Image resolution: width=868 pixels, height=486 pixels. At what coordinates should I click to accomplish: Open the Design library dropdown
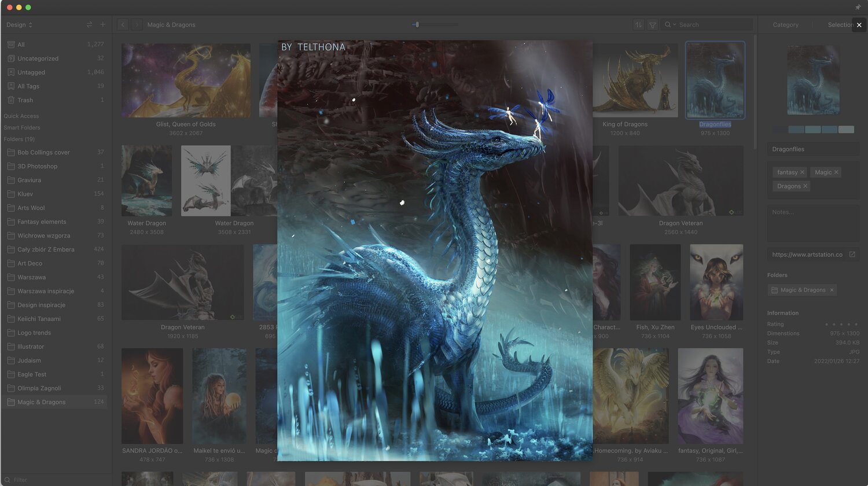(20, 25)
